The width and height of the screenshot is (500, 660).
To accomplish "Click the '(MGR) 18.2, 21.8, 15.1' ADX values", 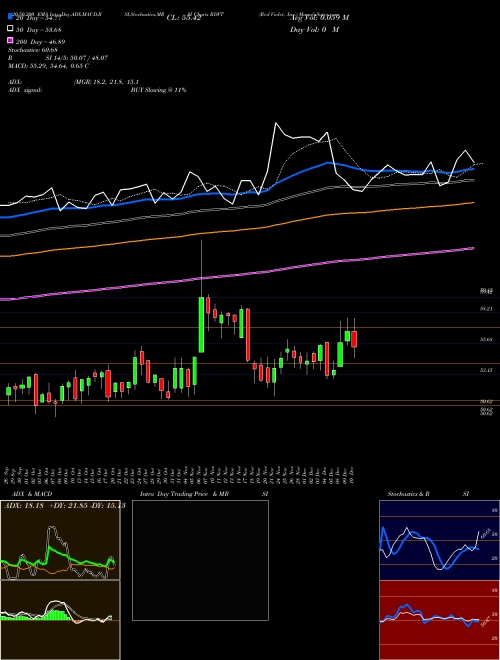I will click(x=106, y=82).
